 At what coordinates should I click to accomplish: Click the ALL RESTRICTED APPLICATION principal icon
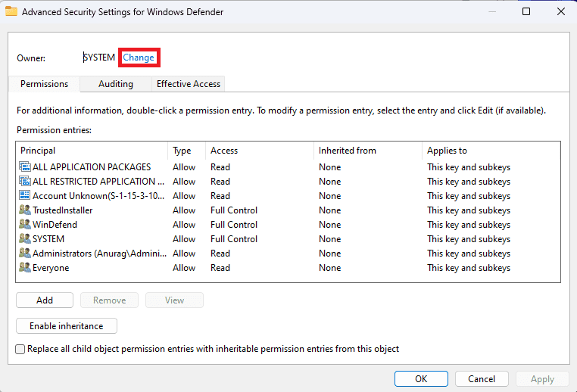pos(25,182)
